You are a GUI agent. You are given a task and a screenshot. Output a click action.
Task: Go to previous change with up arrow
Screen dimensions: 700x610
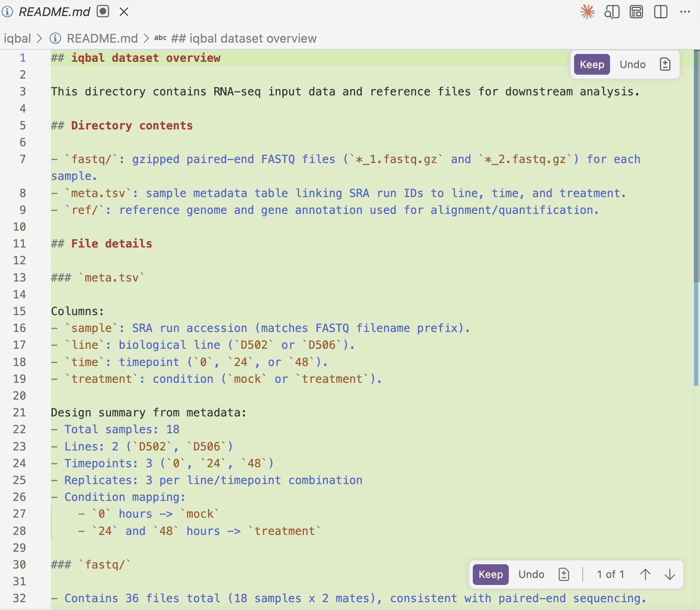tap(645, 574)
